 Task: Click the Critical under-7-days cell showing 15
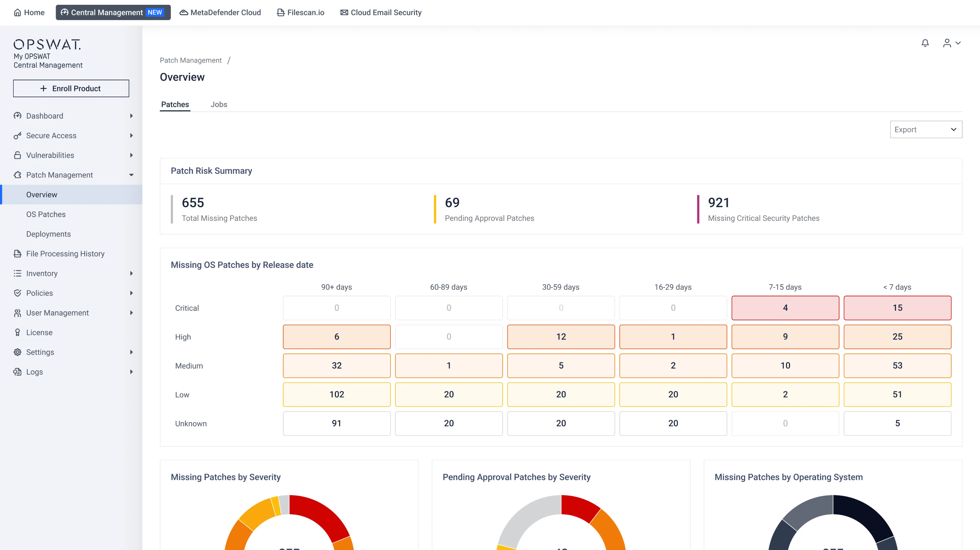click(897, 307)
